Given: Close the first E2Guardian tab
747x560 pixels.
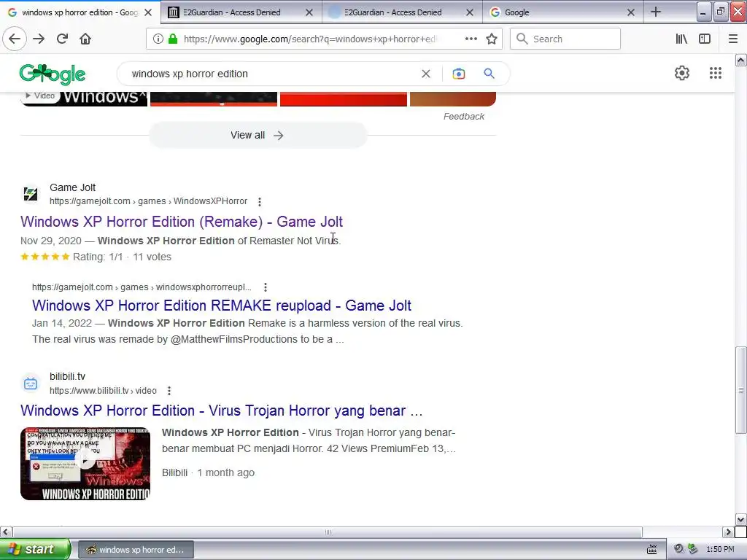Looking at the screenshot, I should 309,12.
